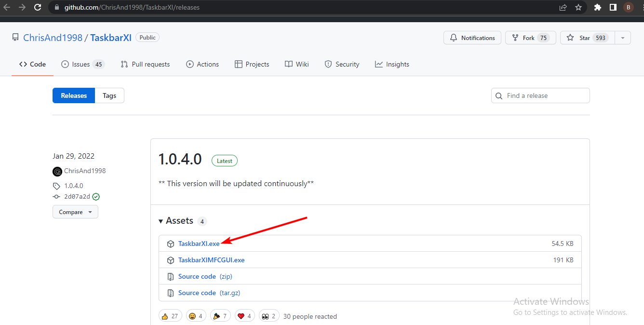Open the Notifications bell icon
644x325 pixels.
pyautogui.click(x=453, y=38)
